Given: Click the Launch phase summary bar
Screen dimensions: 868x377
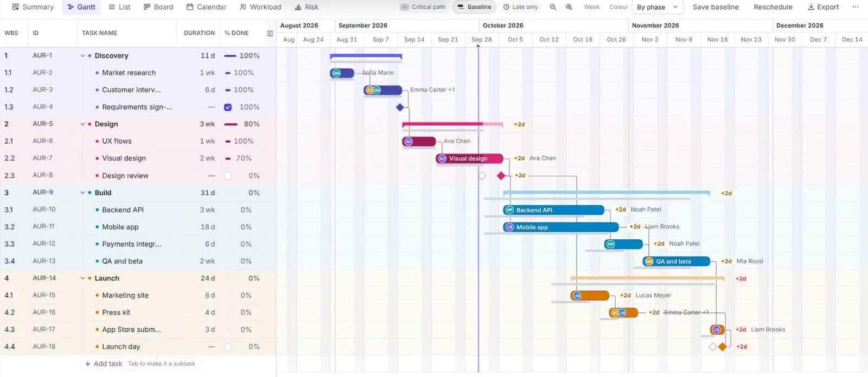Looking at the screenshot, I should (x=647, y=278).
